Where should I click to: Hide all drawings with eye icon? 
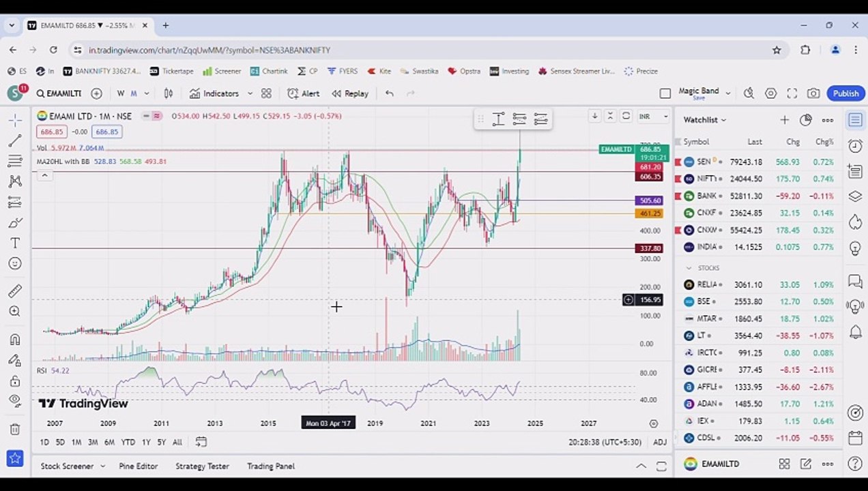point(14,401)
